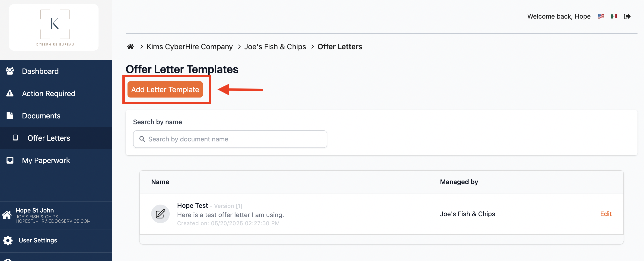Focus the Search by document name field
The image size is (644, 261).
click(x=230, y=139)
